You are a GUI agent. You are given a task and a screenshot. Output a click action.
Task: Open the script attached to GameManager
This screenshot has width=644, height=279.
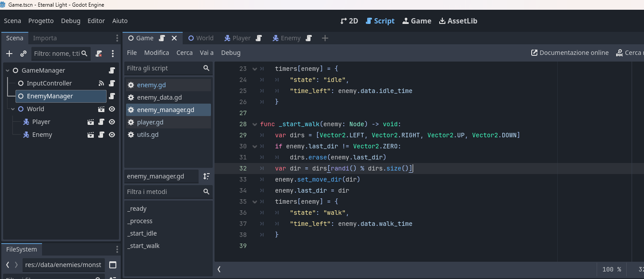tap(112, 70)
